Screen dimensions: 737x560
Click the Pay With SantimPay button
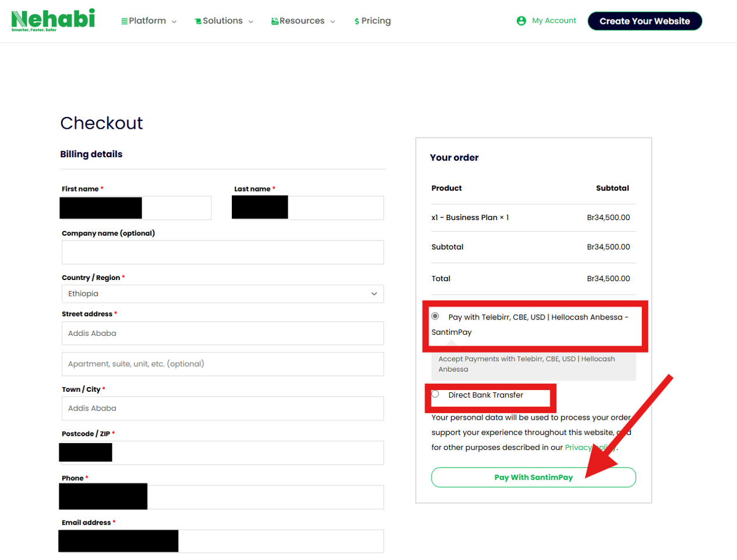(x=534, y=477)
